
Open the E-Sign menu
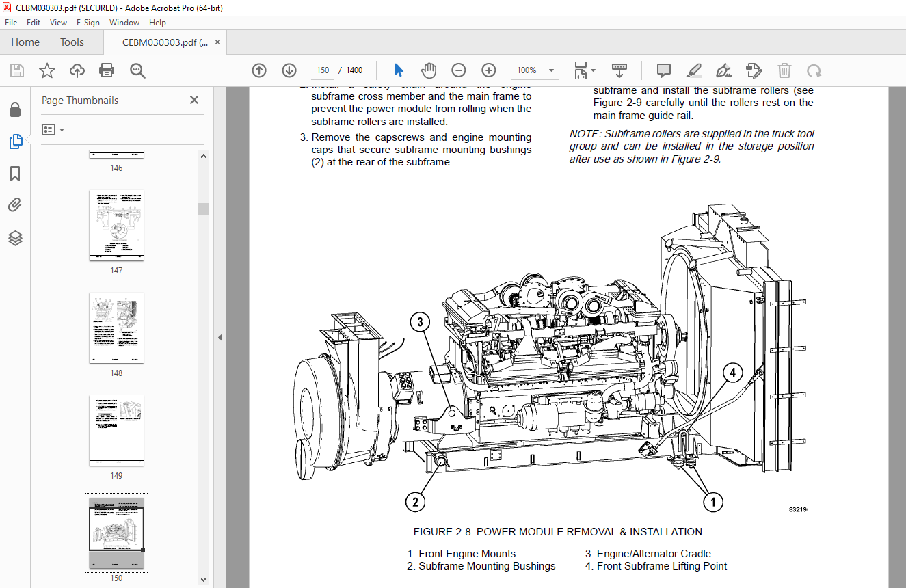click(88, 22)
